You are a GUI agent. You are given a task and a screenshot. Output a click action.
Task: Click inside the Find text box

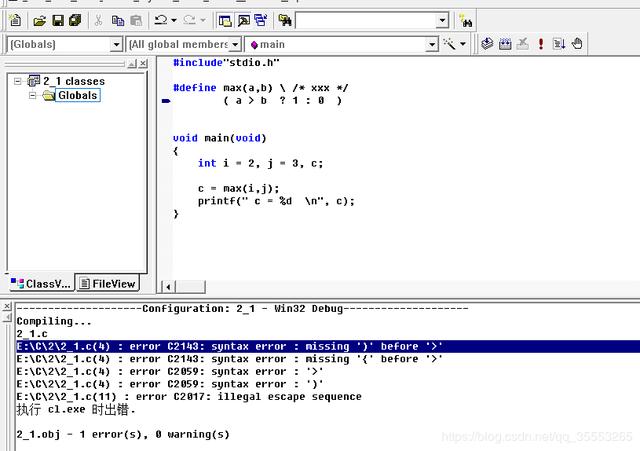tap(365, 20)
